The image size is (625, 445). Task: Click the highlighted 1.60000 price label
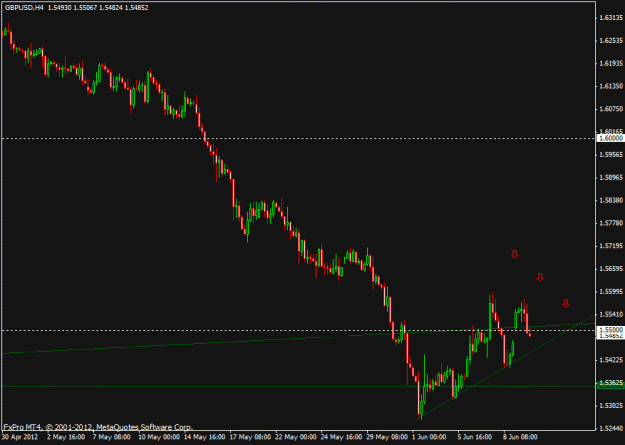(x=610, y=138)
